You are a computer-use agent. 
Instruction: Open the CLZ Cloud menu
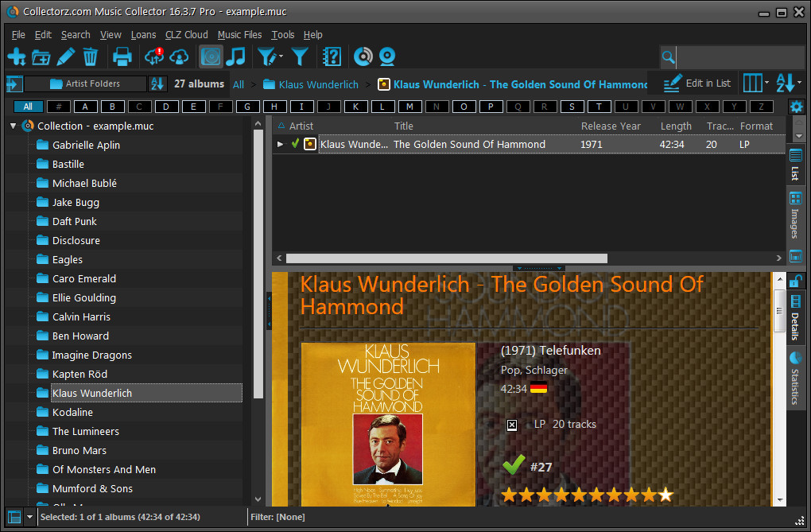(186, 35)
